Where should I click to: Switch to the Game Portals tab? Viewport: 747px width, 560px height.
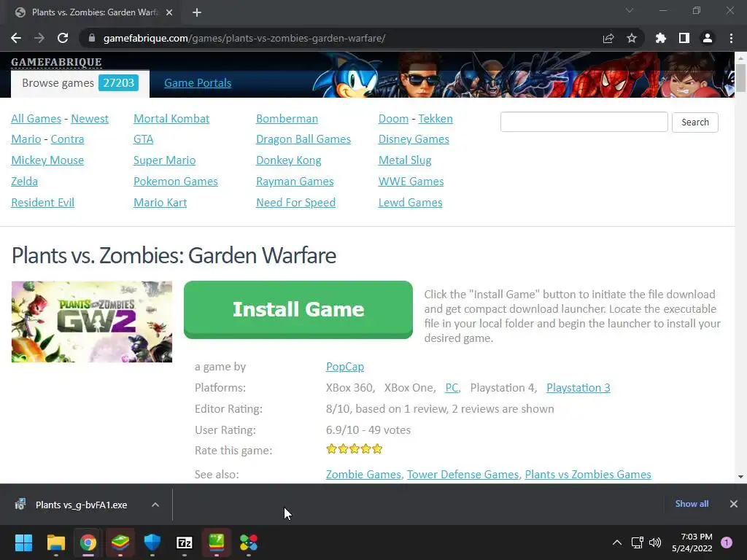tap(198, 83)
